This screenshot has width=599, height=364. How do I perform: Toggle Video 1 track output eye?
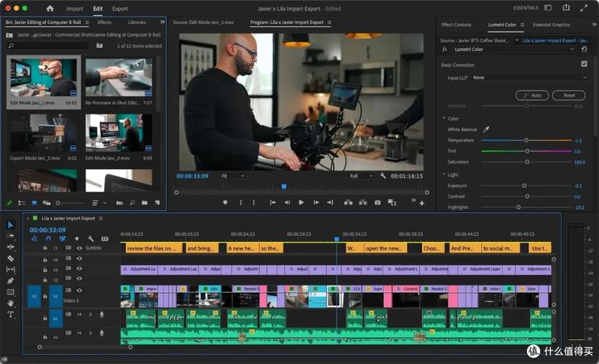coord(79,290)
